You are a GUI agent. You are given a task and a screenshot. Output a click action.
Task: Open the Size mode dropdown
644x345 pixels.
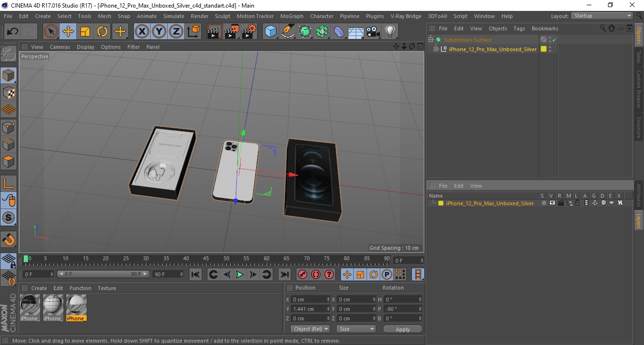356,329
